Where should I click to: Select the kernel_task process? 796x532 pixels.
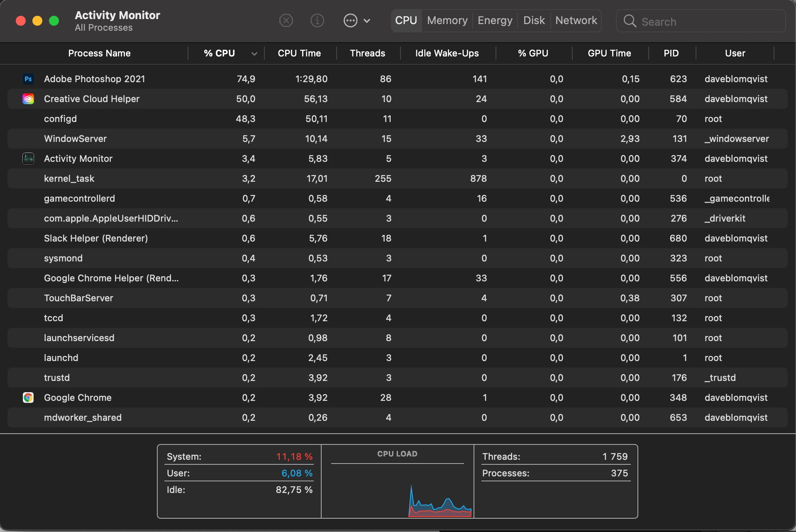click(398, 178)
